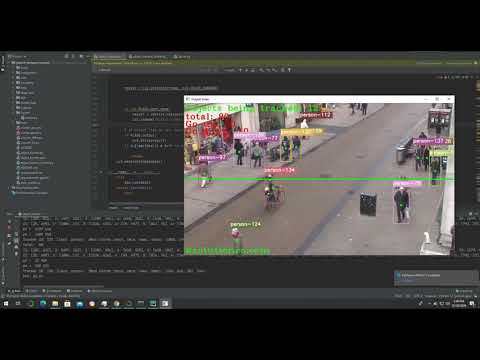Click the Update link in the notification popup

point(406,281)
